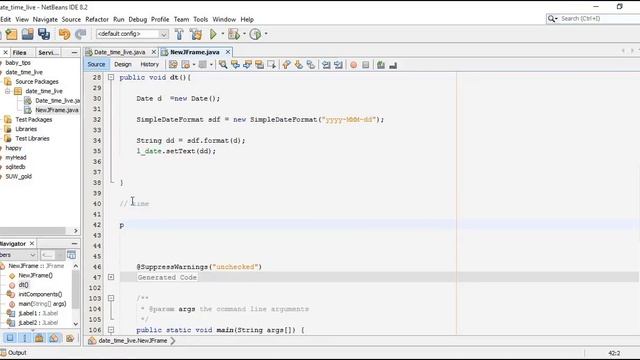
Task: Toggle Rectangular Selection in editor toolbar
Action: [271, 65]
